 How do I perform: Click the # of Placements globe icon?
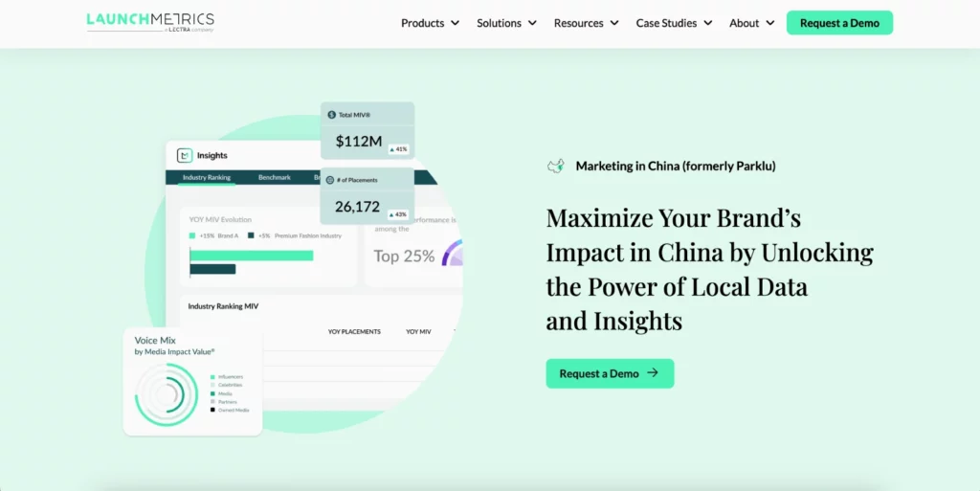point(330,180)
